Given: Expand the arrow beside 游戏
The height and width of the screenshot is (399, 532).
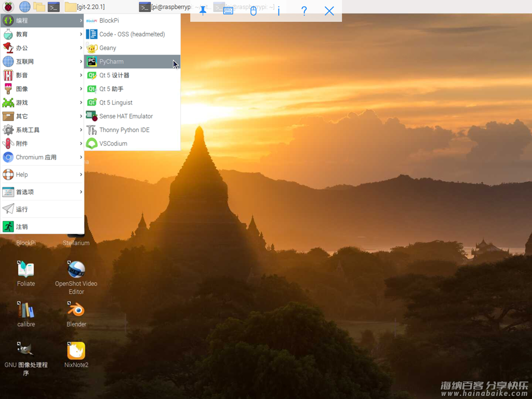Looking at the screenshot, I should [x=81, y=102].
